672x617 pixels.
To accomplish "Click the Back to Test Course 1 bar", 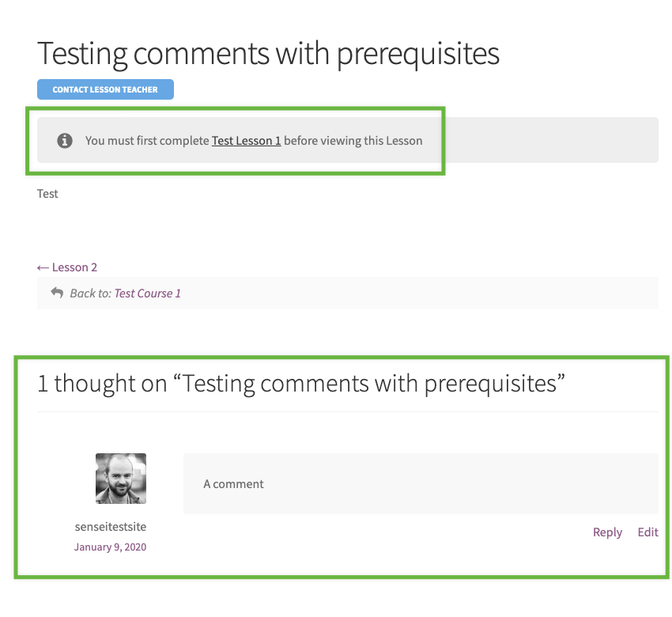I will click(x=348, y=293).
